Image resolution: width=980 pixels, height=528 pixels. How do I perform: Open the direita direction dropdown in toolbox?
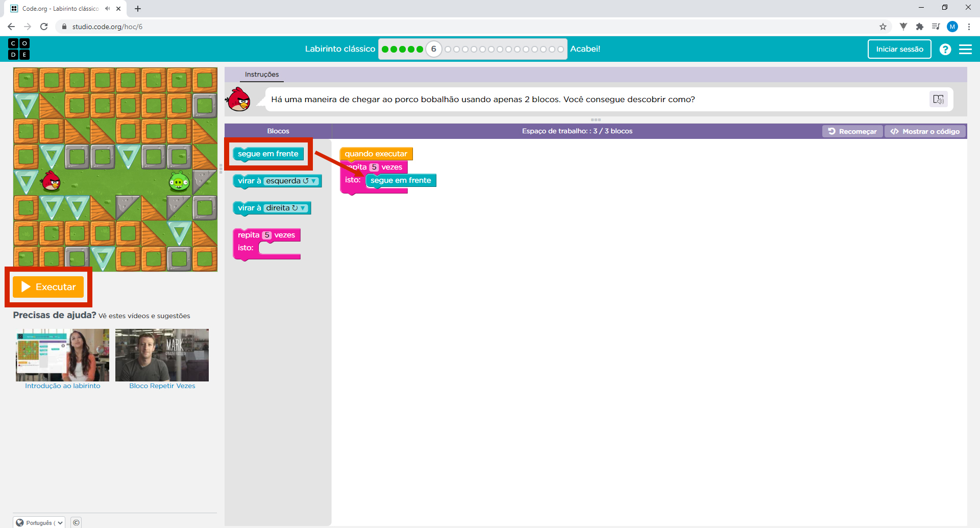(286, 208)
